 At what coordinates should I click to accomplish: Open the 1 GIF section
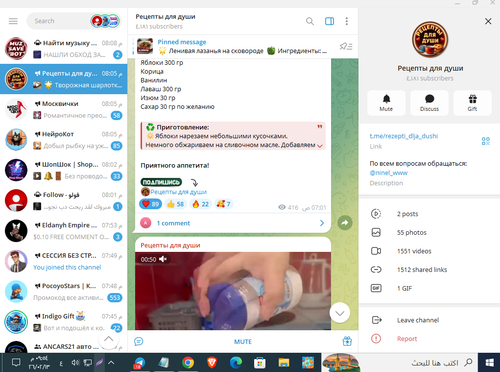click(x=429, y=288)
